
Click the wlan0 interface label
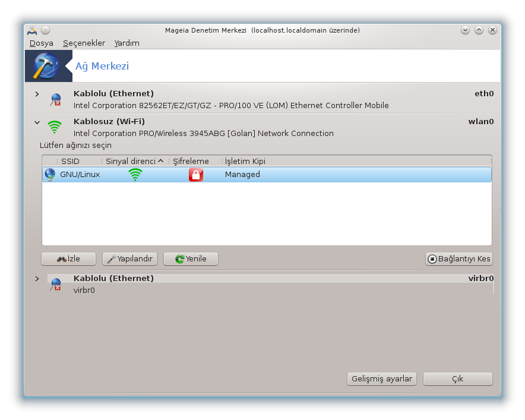[481, 122]
